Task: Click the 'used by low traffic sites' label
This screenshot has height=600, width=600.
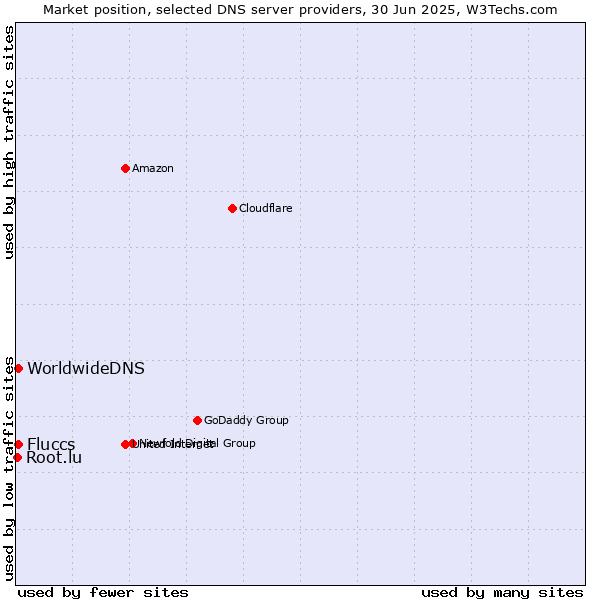Action: pos(9,469)
